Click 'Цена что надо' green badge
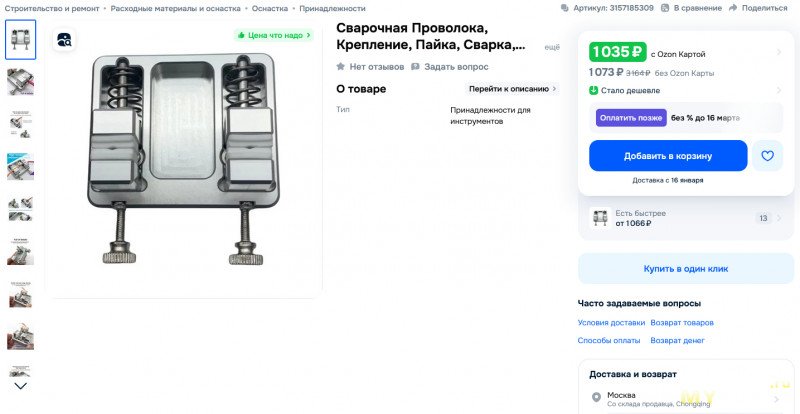Screen dimensions: 800x414 tap(273, 35)
